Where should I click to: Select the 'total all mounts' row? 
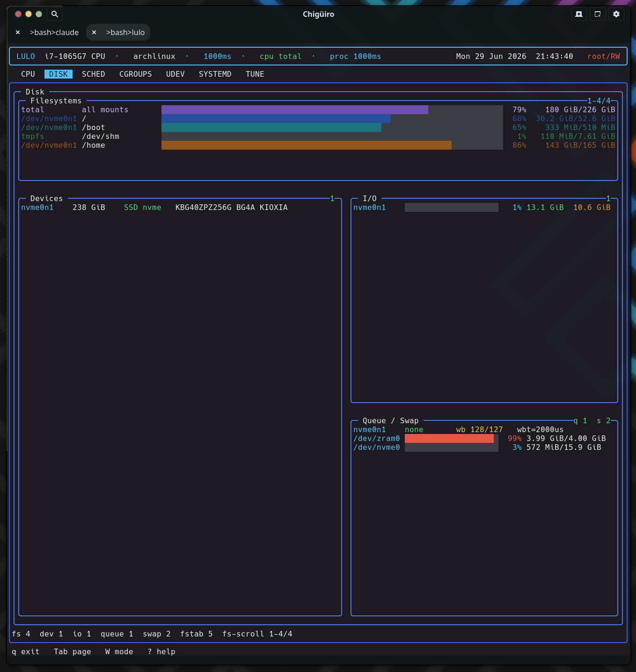(x=318, y=109)
